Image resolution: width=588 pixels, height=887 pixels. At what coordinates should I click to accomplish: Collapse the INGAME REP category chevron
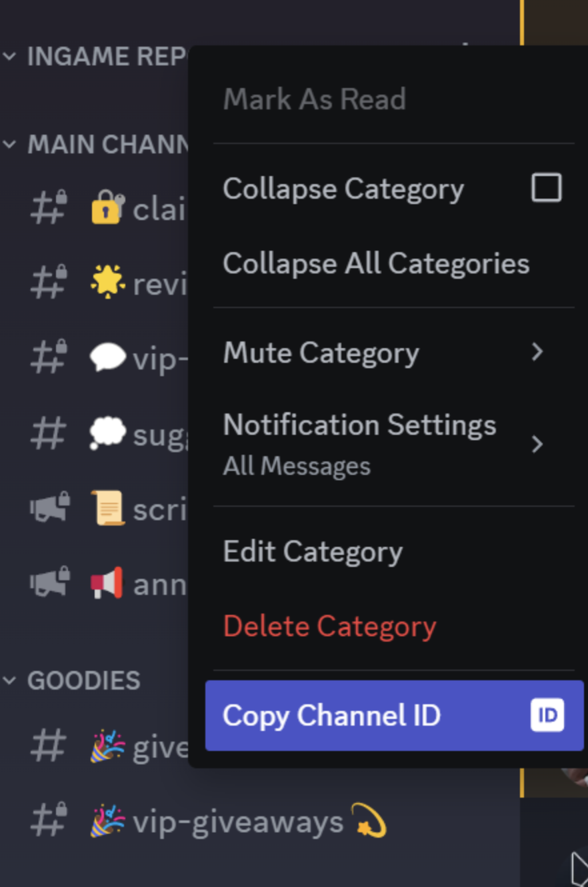tap(9, 56)
